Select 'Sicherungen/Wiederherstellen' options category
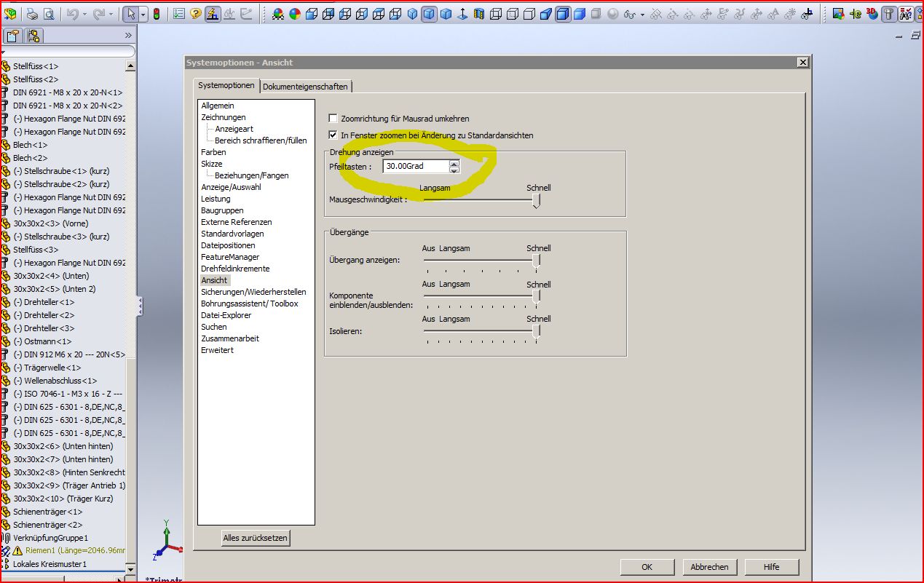Viewport: 924px width, 583px height. coord(253,292)
